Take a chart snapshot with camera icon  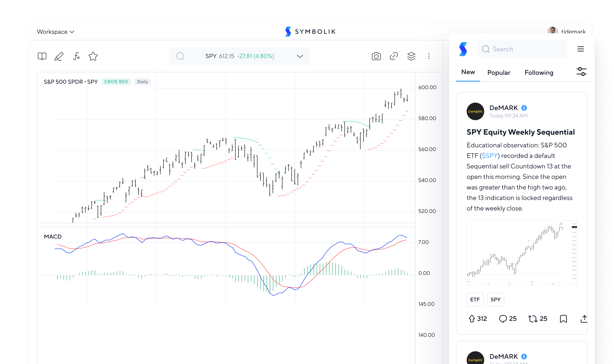(x=376, y=56)
